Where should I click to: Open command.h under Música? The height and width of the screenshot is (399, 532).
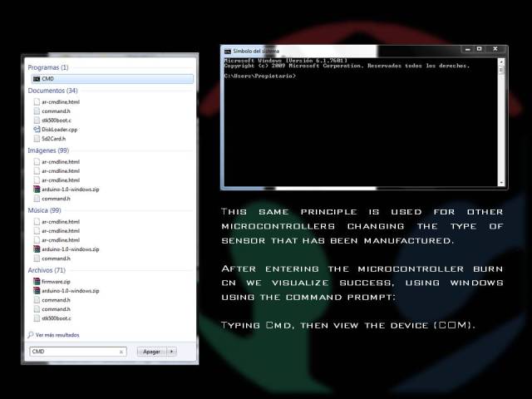(52, 259)
